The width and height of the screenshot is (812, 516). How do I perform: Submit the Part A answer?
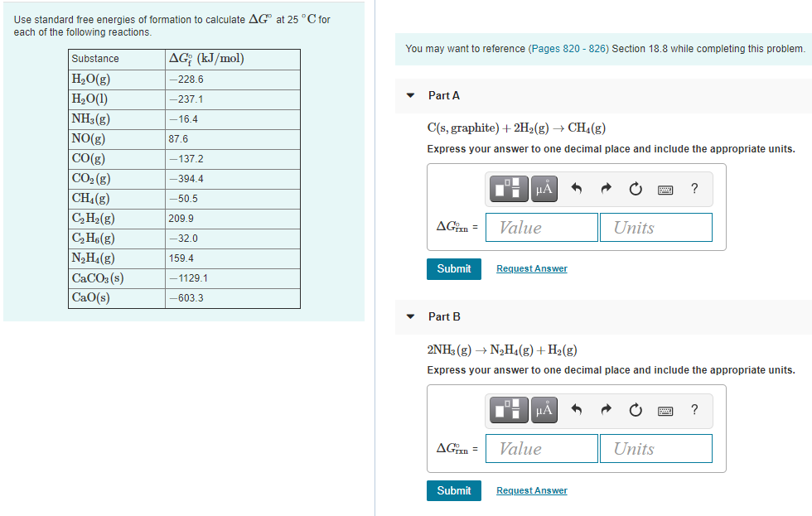[454, 269]
